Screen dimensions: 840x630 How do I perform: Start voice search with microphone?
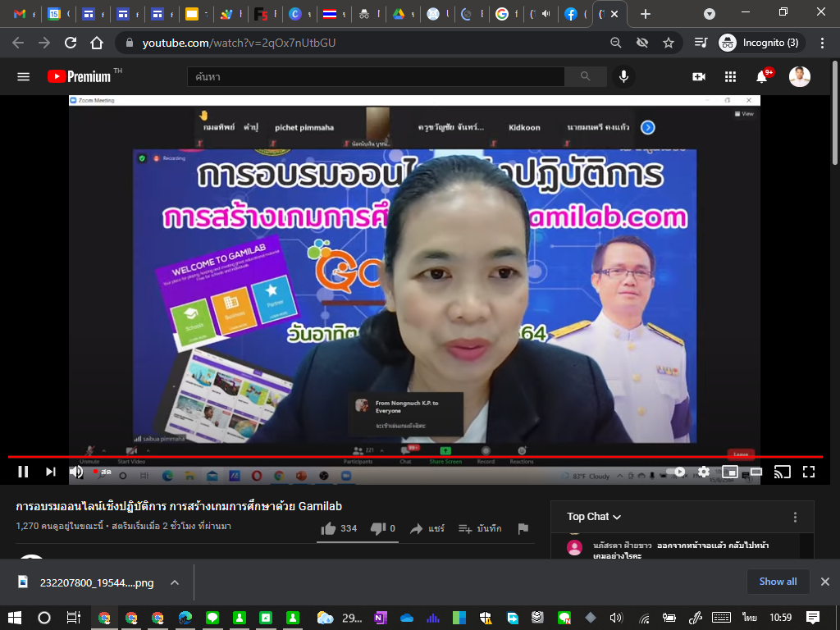click(x=623, y=76)
